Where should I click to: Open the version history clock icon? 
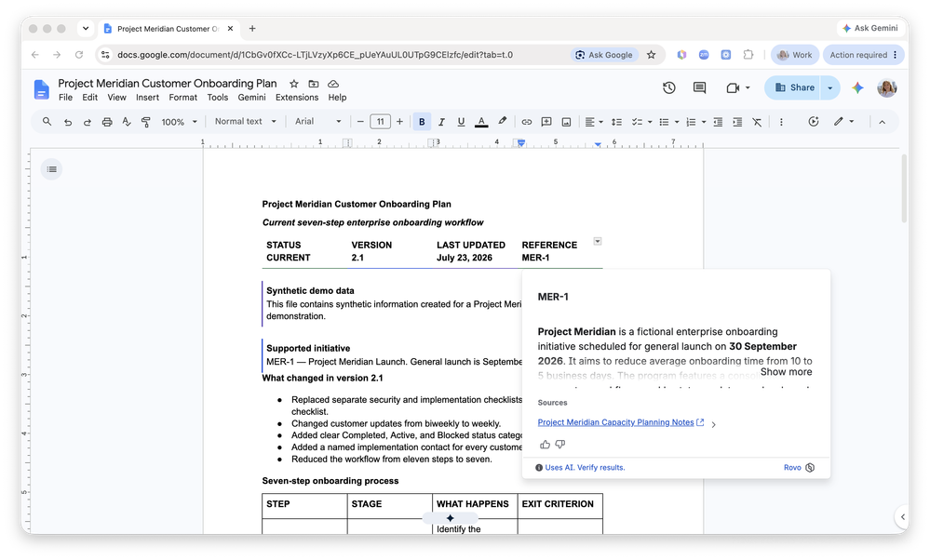[669, 87]
